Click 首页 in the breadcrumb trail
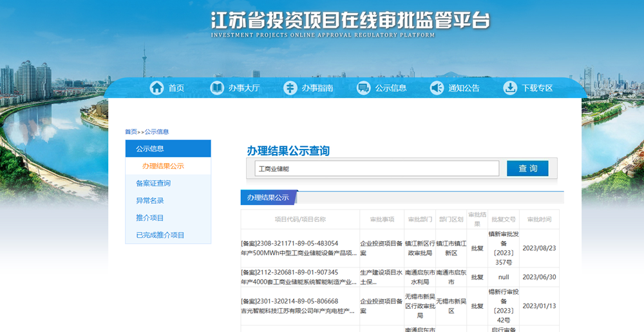This screenshot has height=332, width=644. click(x=131, y=132)
